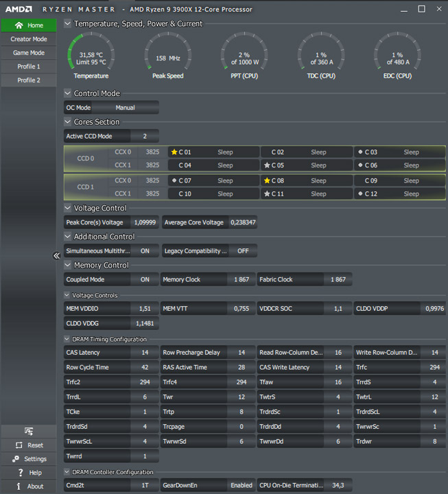Screen dimensions: 448x494
Task: Open About from sidebar
Action: coord(29,486)
